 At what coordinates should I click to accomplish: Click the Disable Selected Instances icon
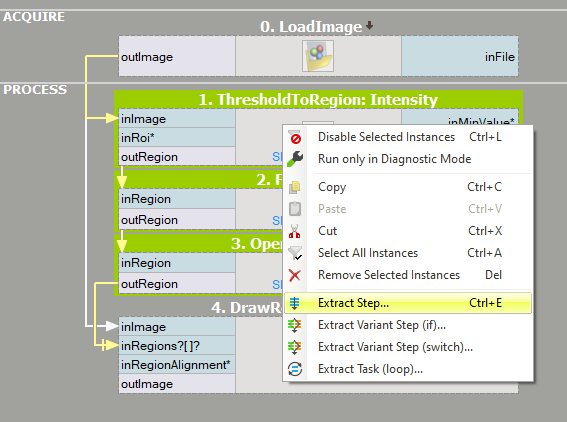[x=295, y=137]
